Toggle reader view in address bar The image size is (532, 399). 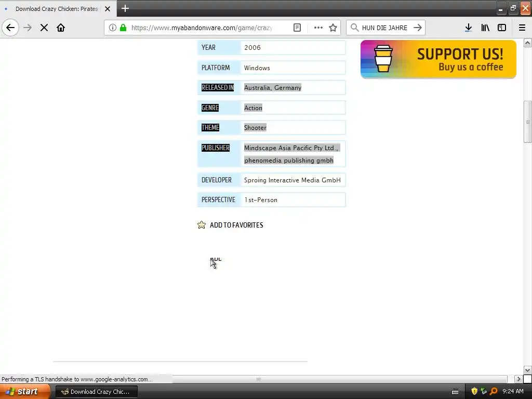click(x=297, y=28)
